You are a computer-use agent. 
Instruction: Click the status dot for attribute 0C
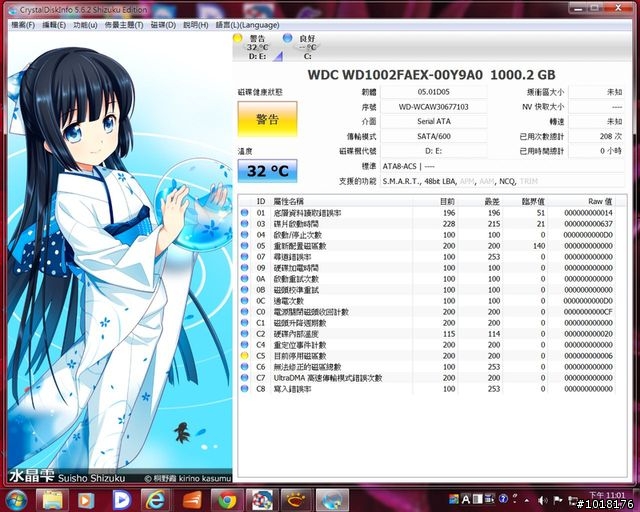click(x=244, y=301)
